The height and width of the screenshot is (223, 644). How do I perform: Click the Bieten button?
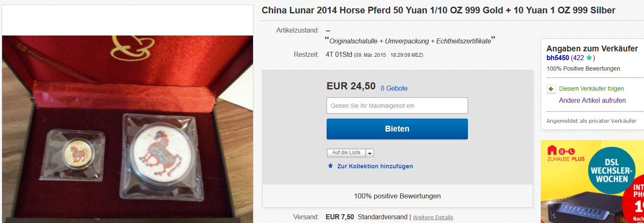pyautogui.click(x=397, y=129)
